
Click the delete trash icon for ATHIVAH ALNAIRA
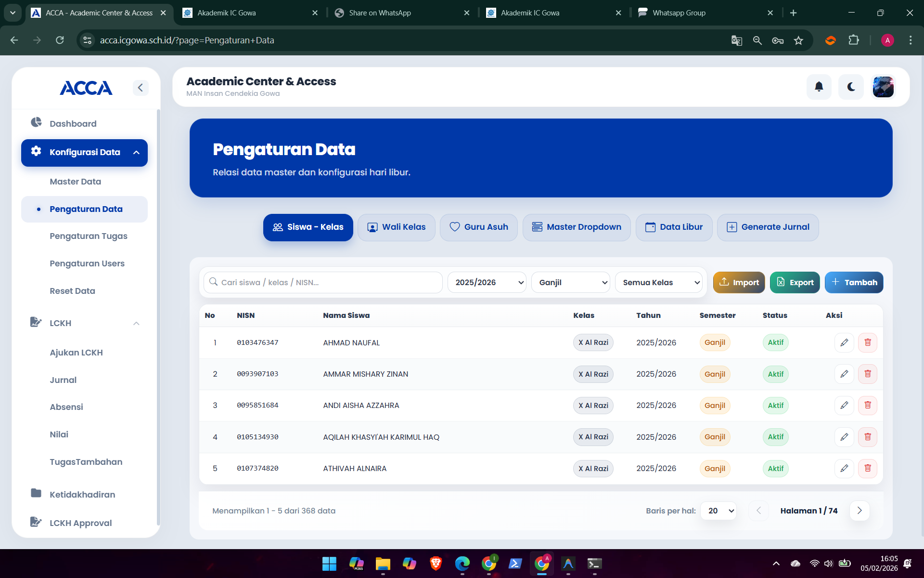(868, 468)
